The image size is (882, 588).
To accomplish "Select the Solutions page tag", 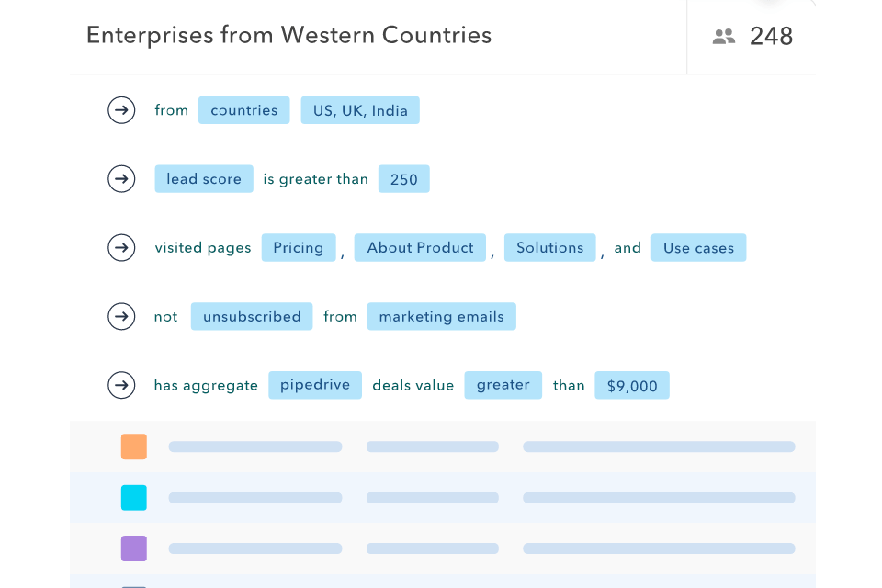I will [x=549, y=247].
